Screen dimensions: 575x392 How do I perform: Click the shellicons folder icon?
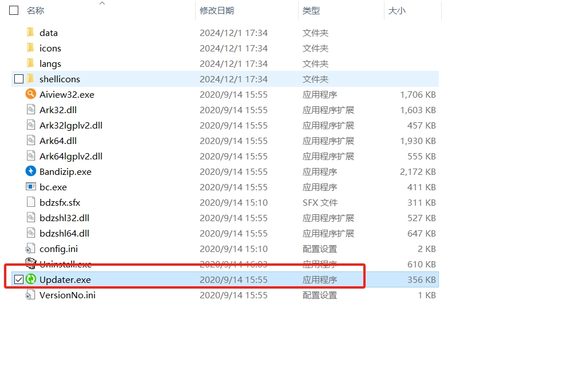[31, 79]
